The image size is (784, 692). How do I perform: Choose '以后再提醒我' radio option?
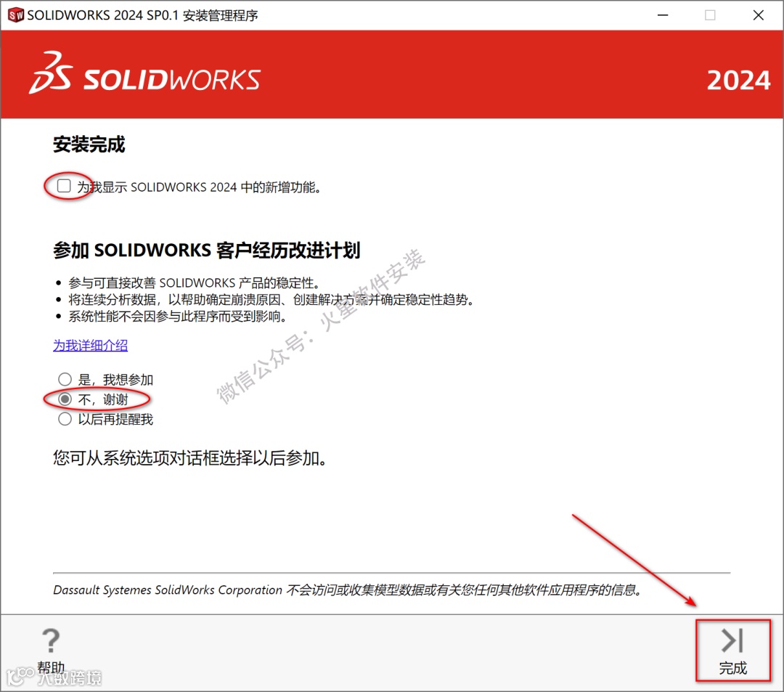click(65, 419)
